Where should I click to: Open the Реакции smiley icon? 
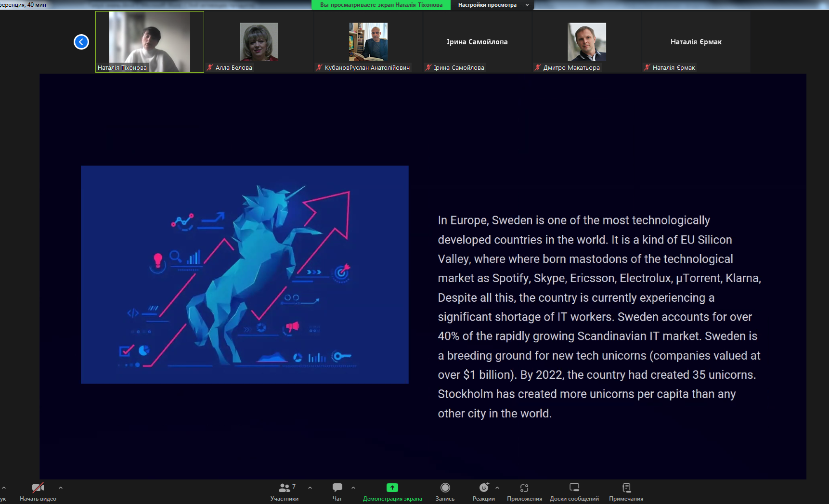click(x=484, y=488)
